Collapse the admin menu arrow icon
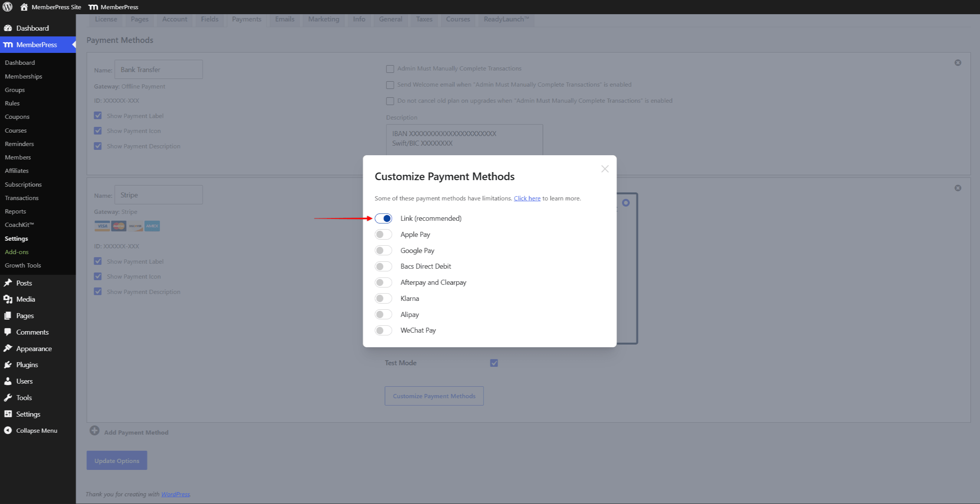Screen dimensions: 980x504 point(8,430)
